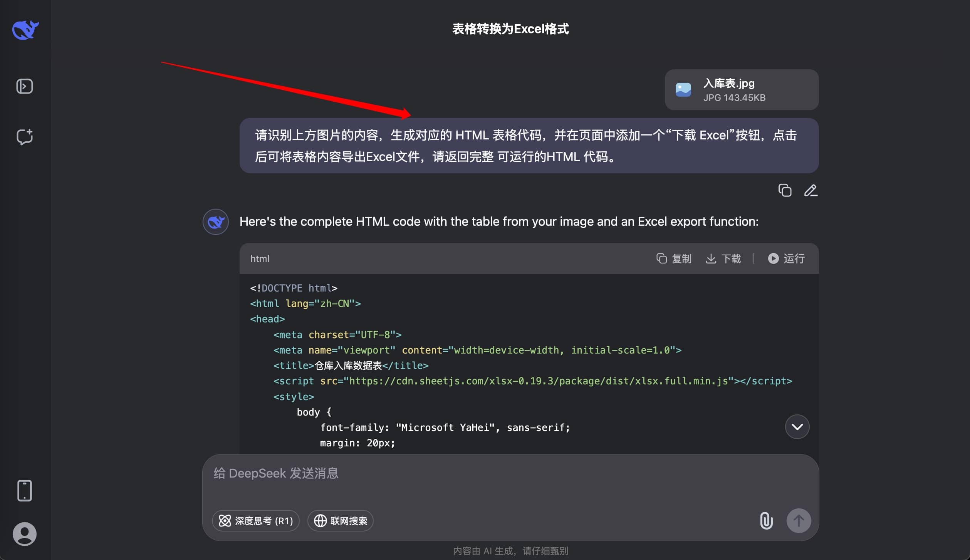This screenshot has width=970, height=560.
Task: Copy the user message with the copy icon
Action: pos(785,190)
